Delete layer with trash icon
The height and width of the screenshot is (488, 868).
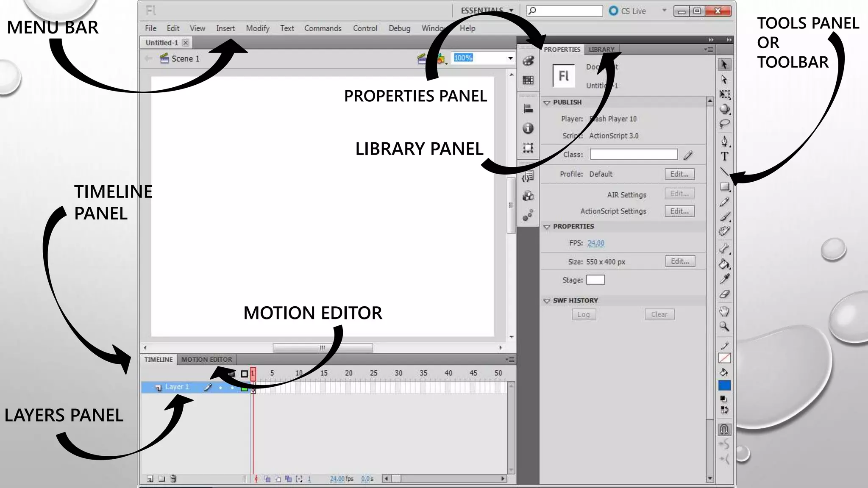click(x=173, y=479)
